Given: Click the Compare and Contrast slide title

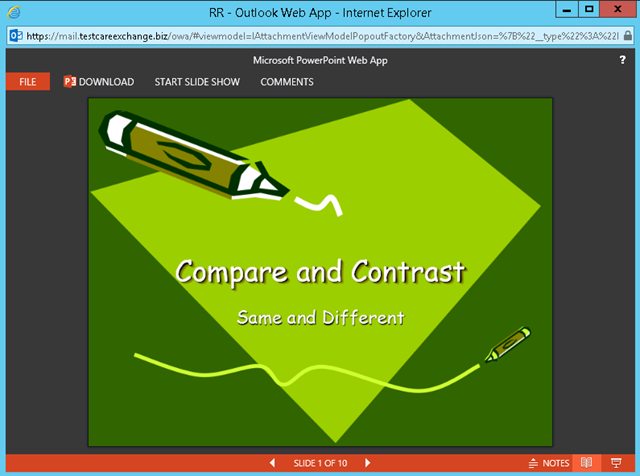Looking at the screenshot, I should (320, 272).
